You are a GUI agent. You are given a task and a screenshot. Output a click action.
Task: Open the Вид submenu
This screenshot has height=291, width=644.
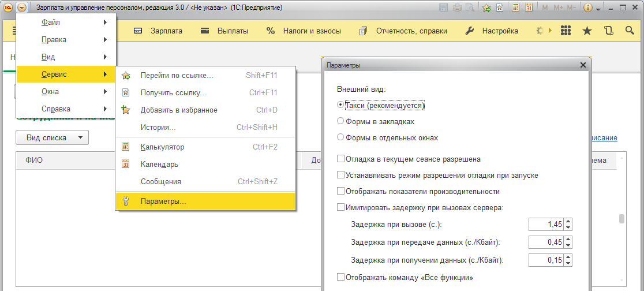point(66,57)
